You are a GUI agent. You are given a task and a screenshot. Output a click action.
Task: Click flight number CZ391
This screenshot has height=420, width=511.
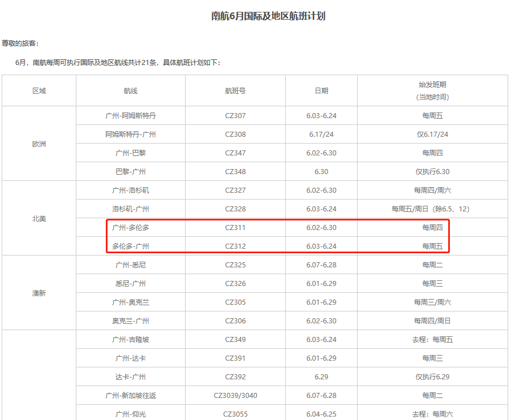(x=235, y=358)
